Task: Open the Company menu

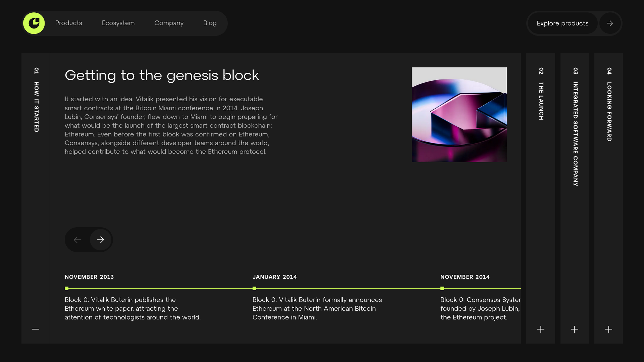Action: 169,23
